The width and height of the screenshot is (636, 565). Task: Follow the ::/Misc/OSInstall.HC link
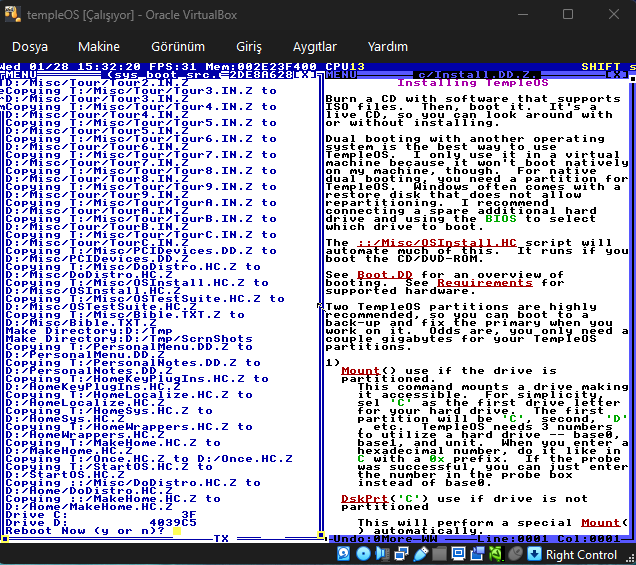pos(437,243)
